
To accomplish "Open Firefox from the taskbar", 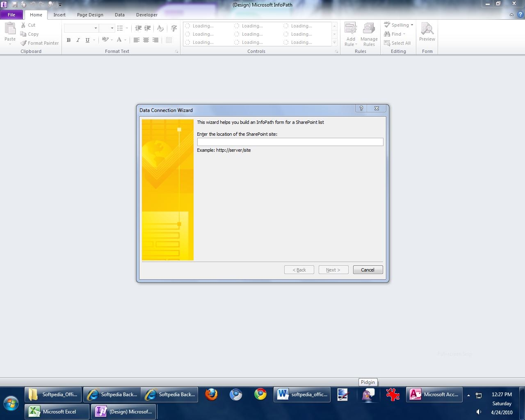I will (212, 395).
